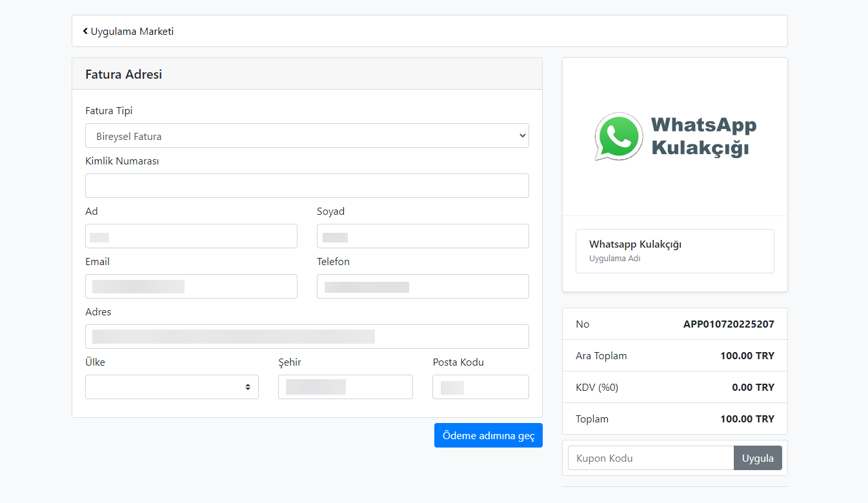Click the back chevron beside Uygulama Marketi
The width and height of the screenshot is (868, 503).
(85, 31)
